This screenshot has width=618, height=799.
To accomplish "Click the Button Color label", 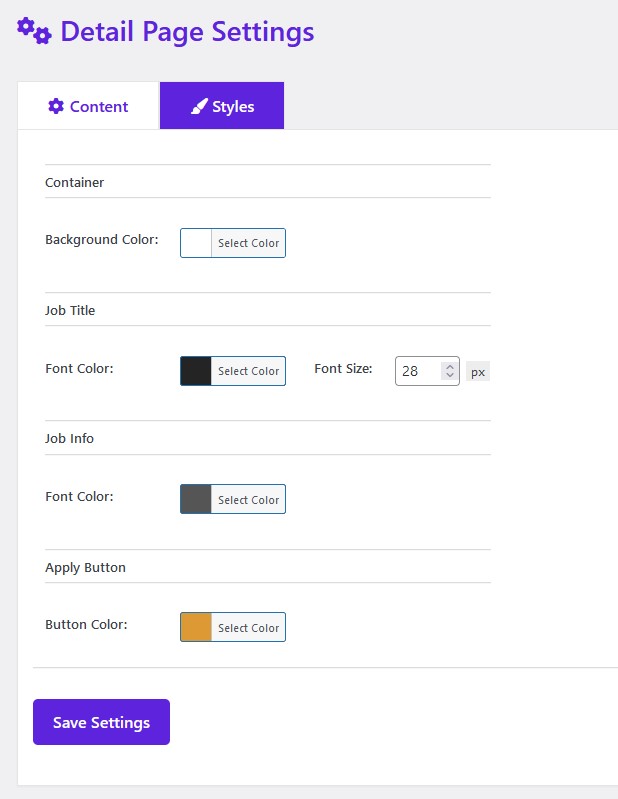I will coord(86,624).
